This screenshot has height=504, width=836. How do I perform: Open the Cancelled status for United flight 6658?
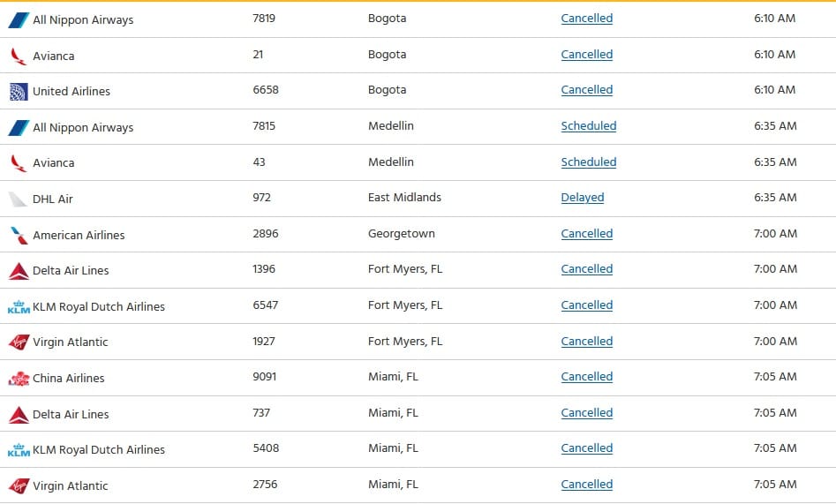(x=586, y=90)
